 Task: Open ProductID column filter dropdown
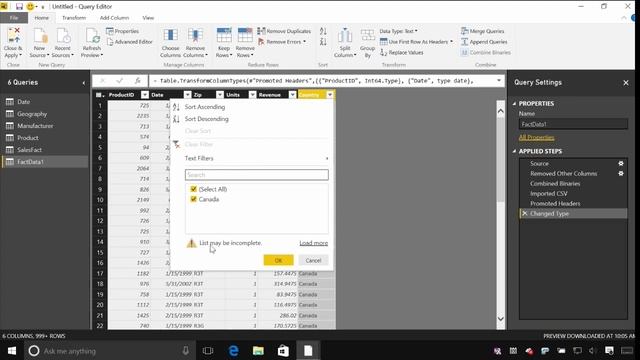[144, 95]
